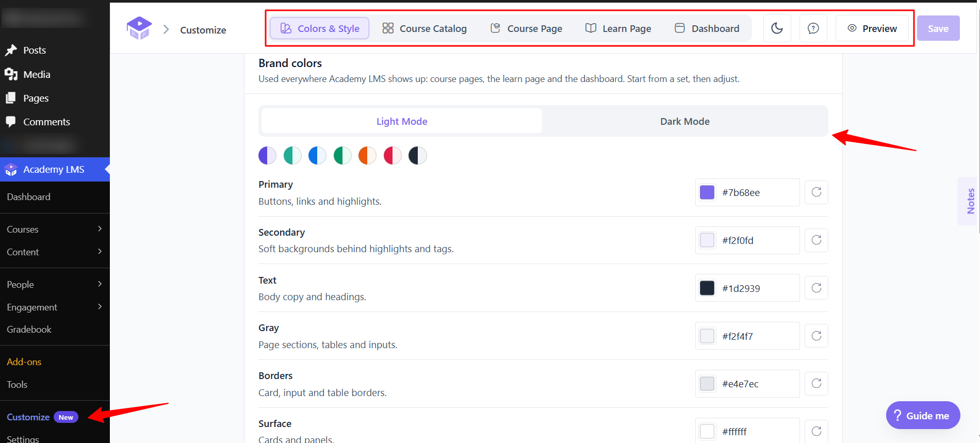Choose the green color preset
980x443 pixels.
click(342, 155)
